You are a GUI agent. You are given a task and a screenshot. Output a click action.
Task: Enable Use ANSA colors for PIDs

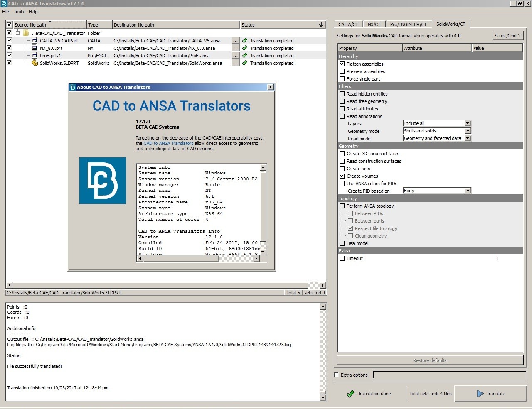pos(342,184)
